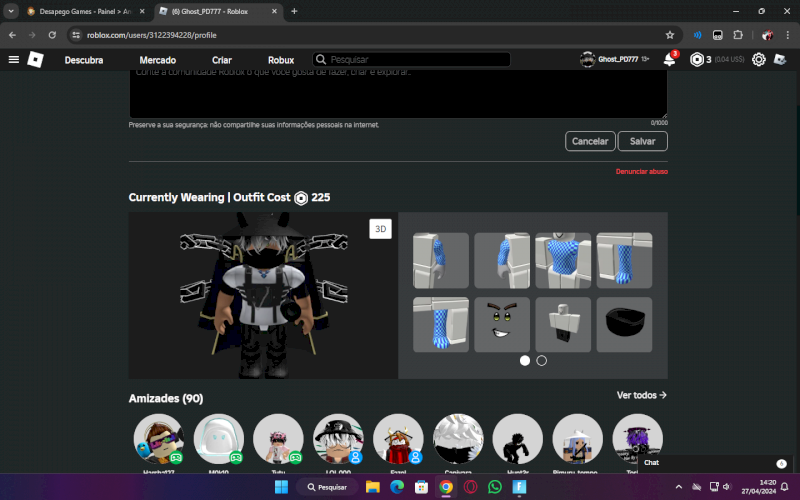Open the smiling face item thumbnail
The height and width of the screenshot is (500, 800).
coord(502,324)
